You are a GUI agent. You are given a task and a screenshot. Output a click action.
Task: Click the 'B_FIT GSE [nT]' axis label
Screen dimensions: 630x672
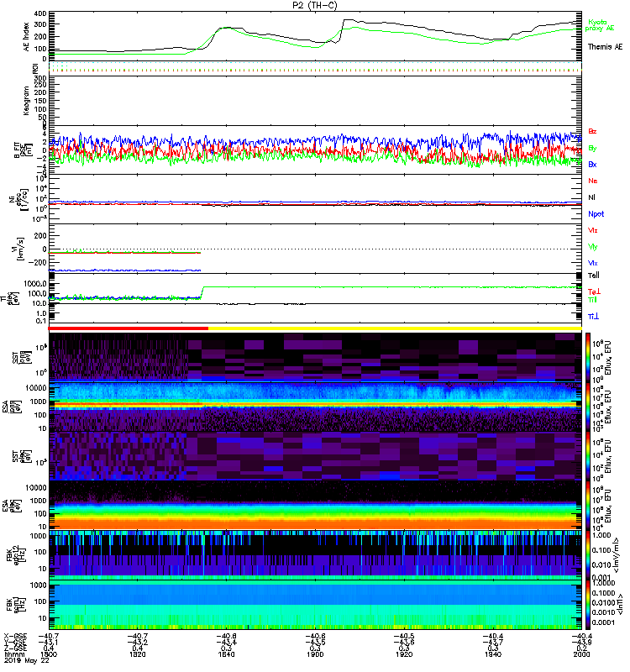[22, 150]
